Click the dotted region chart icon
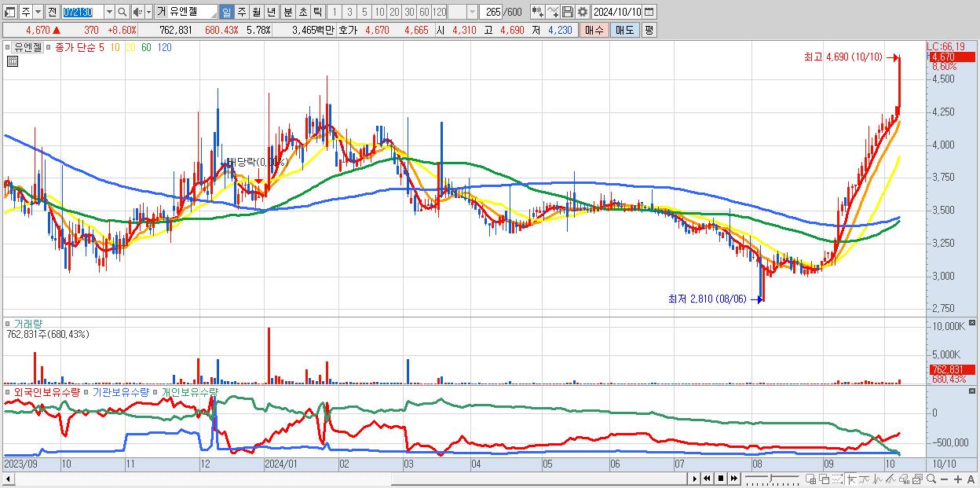Screen dimensions: 980x488 (x=837, y=479)
